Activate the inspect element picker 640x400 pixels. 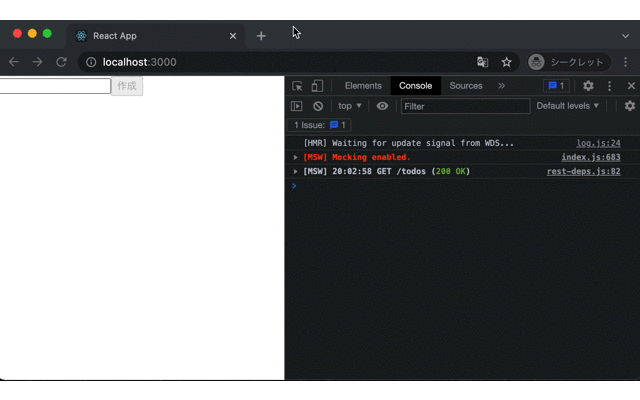tap(297, 86)
